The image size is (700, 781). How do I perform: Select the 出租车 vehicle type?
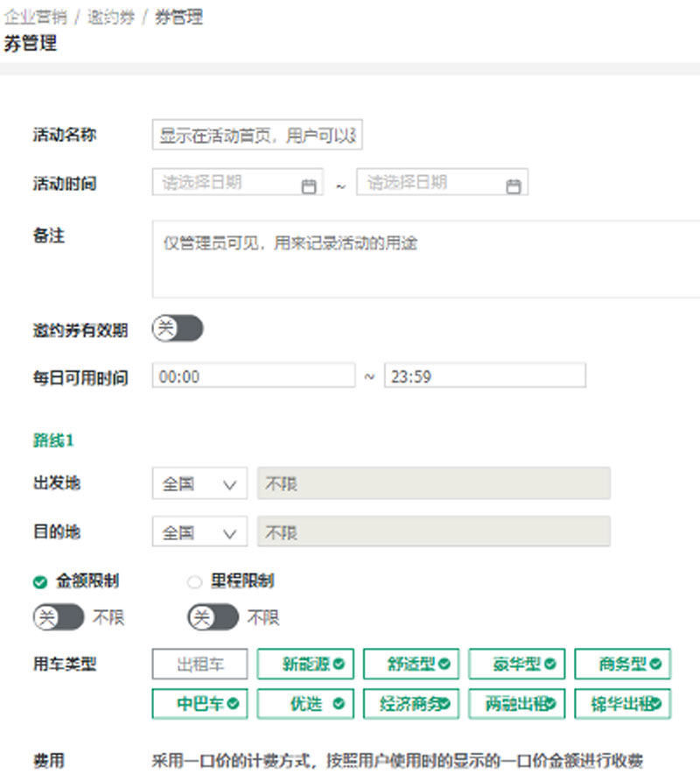(x=199, y=665)
